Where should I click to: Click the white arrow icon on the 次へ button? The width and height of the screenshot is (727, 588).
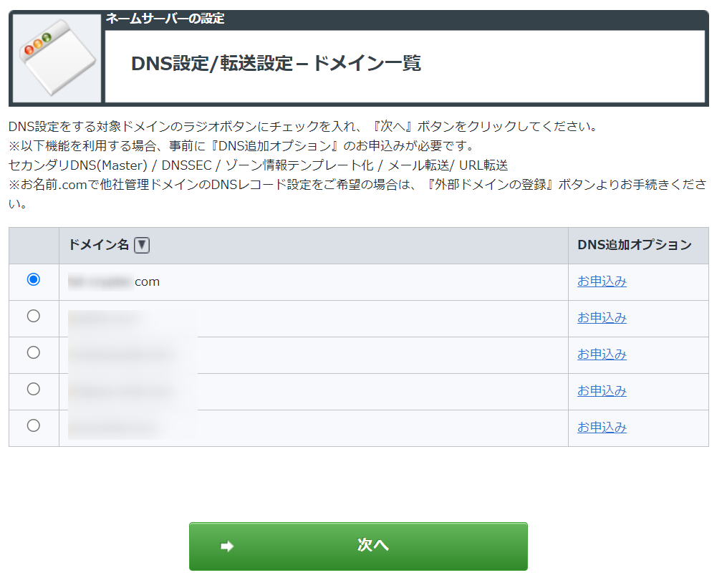(x=227, y=546)
